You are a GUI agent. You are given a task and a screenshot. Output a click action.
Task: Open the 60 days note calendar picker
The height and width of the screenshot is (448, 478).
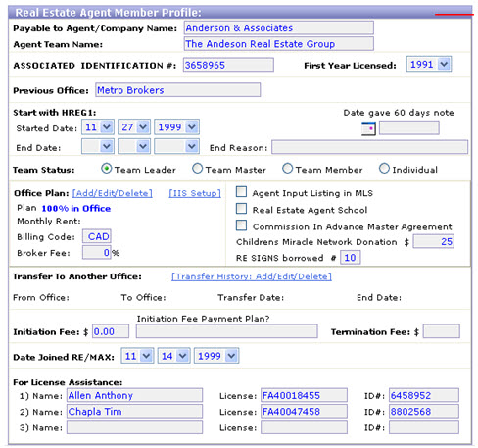(368, 128)
